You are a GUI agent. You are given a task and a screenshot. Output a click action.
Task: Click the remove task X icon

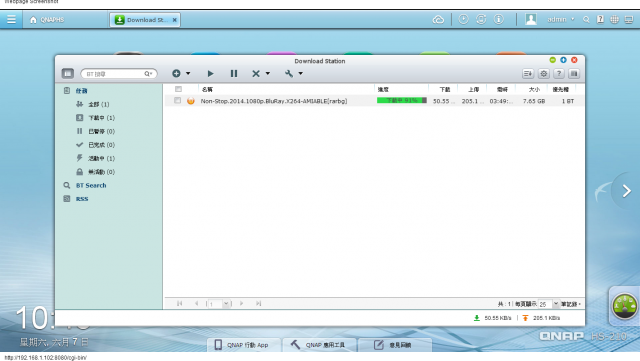pos(256,74)
